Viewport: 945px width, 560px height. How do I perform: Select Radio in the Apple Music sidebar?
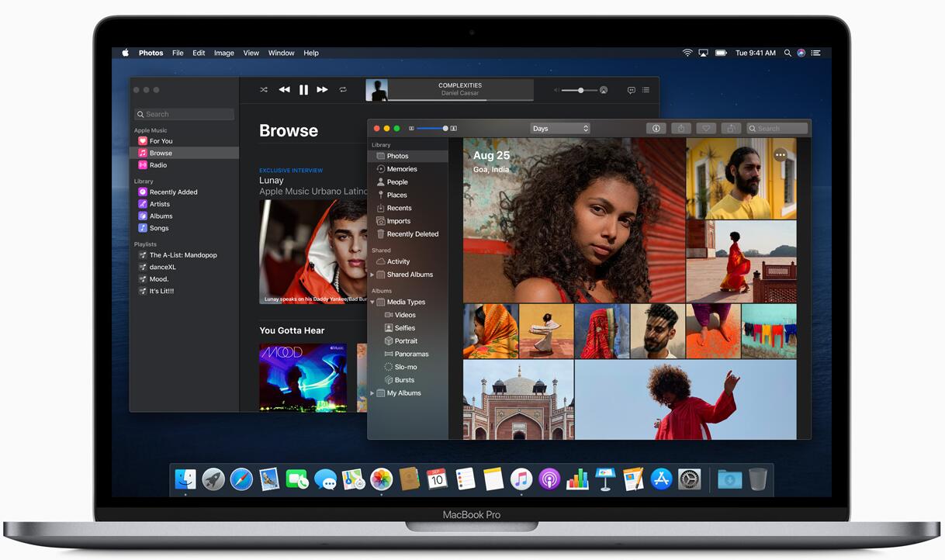pos(157,164)
